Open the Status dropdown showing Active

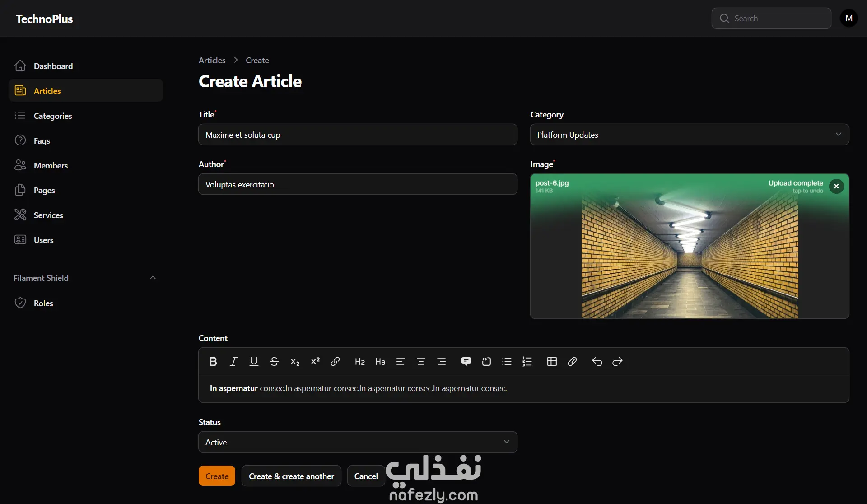click(x=357, y=442)
